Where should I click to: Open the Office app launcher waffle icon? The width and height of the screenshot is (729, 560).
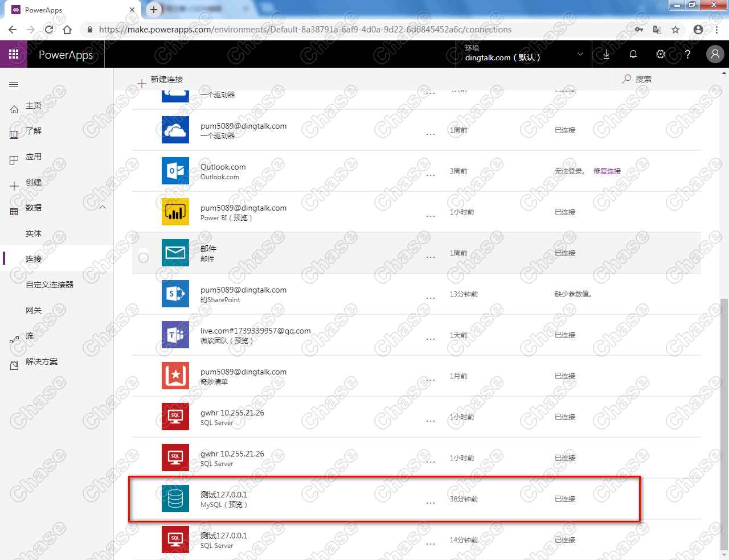tap(13, 54)
